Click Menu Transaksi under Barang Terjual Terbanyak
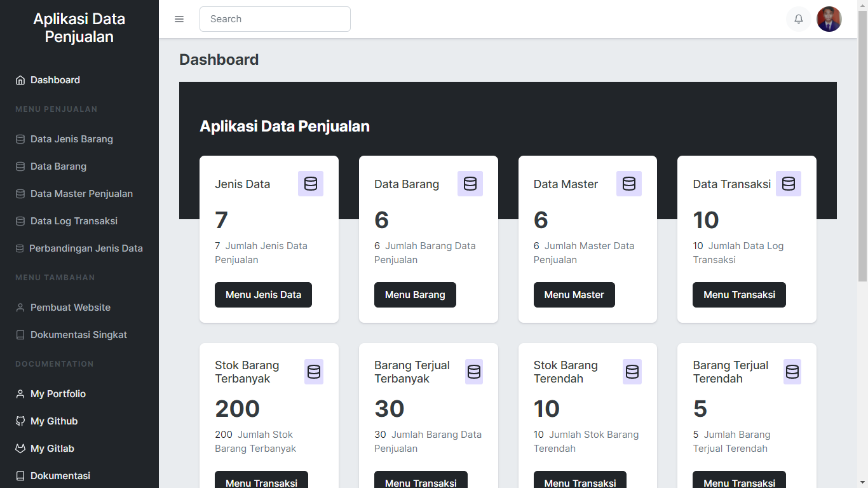Screen dimensions: 868x488 click(421, 480)
